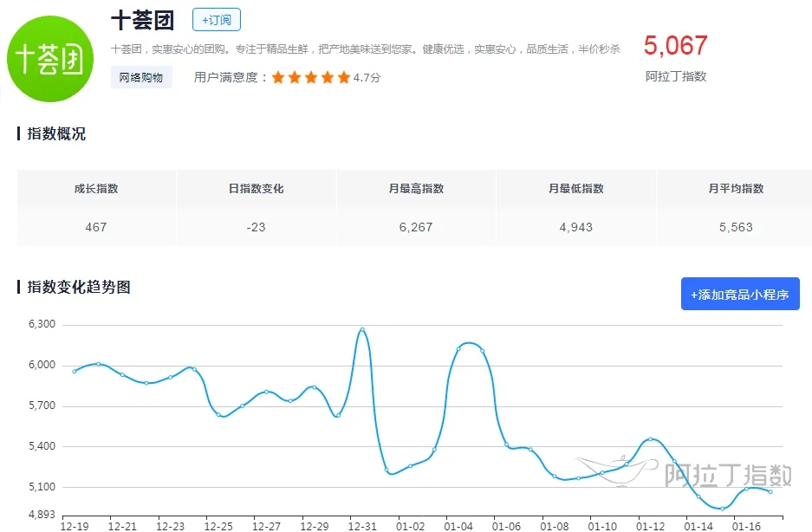The height and width of the screenshot is (532, 812).
Task: Click the 01-15 lowest data point
Action: [x=723, y=509]
